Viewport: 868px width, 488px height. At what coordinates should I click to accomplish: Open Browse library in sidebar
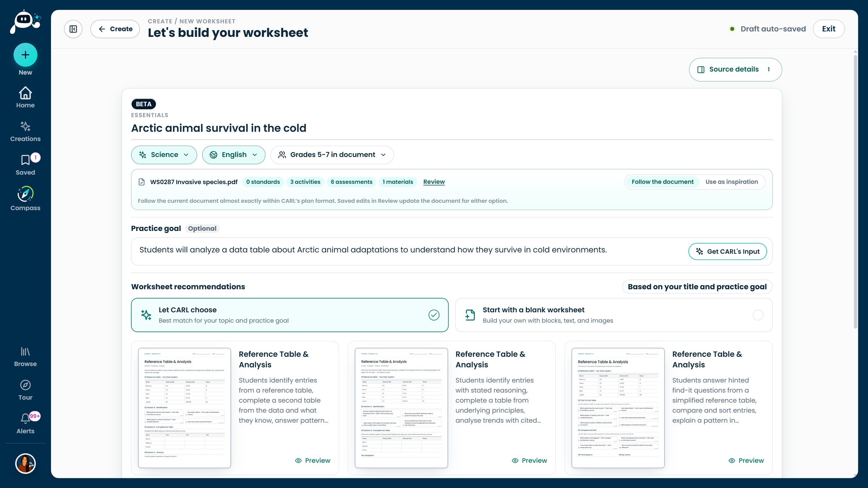(25, 357)
